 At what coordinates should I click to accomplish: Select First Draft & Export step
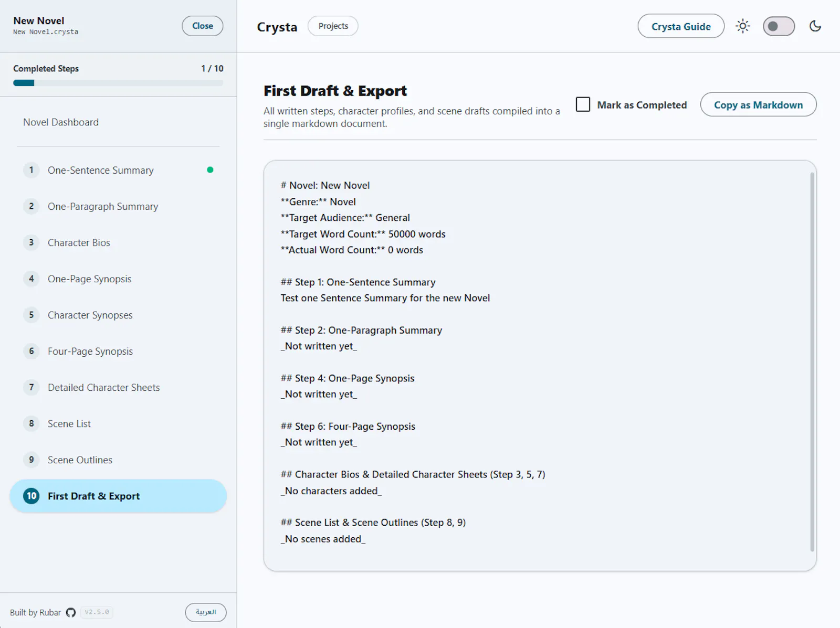(x=118, y=496)
